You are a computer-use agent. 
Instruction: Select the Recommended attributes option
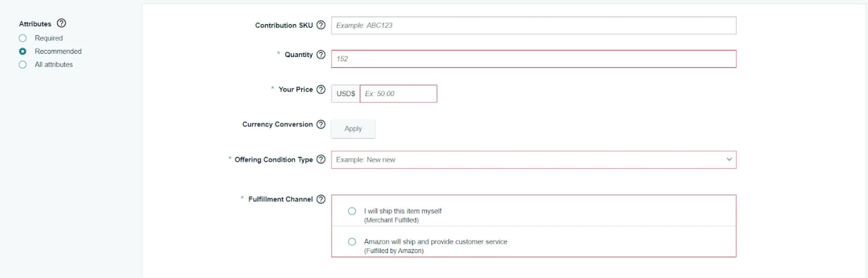pos(23,51)
